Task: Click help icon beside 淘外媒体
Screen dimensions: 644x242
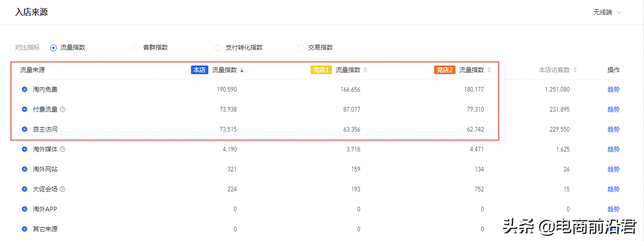Action: click(x=63, y=149)
